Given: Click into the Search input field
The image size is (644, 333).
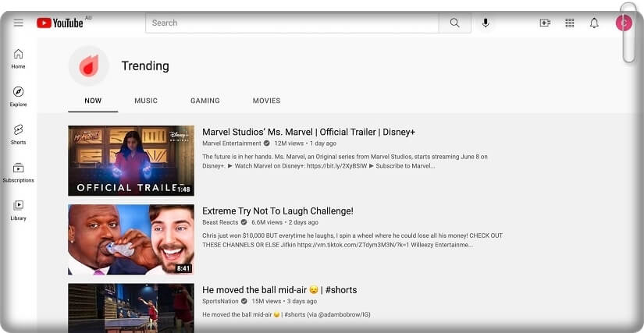Looking at the screenshot, I should [x=292, y=23].
